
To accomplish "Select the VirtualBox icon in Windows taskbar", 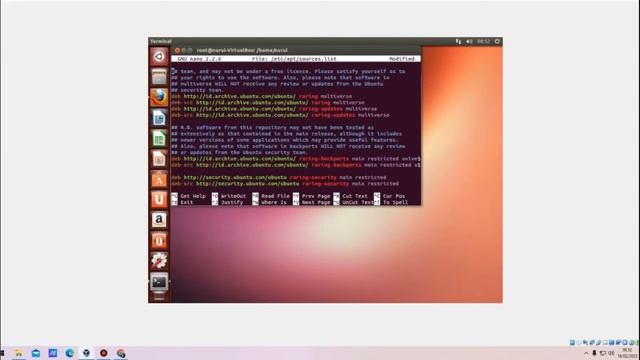I will tap(87, 353).
